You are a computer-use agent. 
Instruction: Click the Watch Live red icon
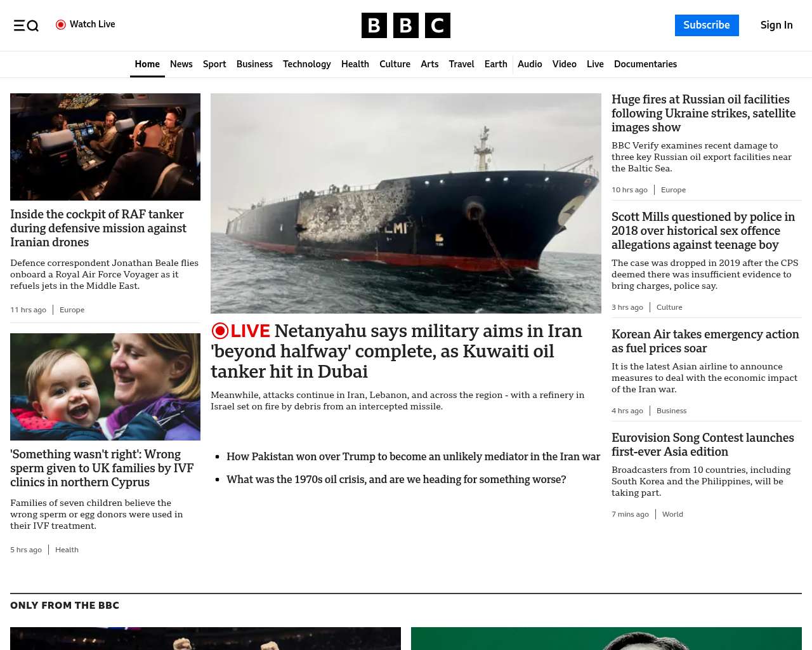61,25
